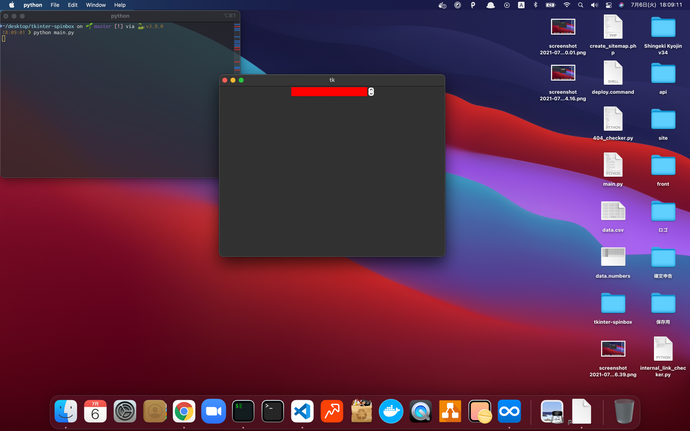Viewport: 690px width, 431px height.
Task: Open the blank document in Dock
Action: [581, 411]
